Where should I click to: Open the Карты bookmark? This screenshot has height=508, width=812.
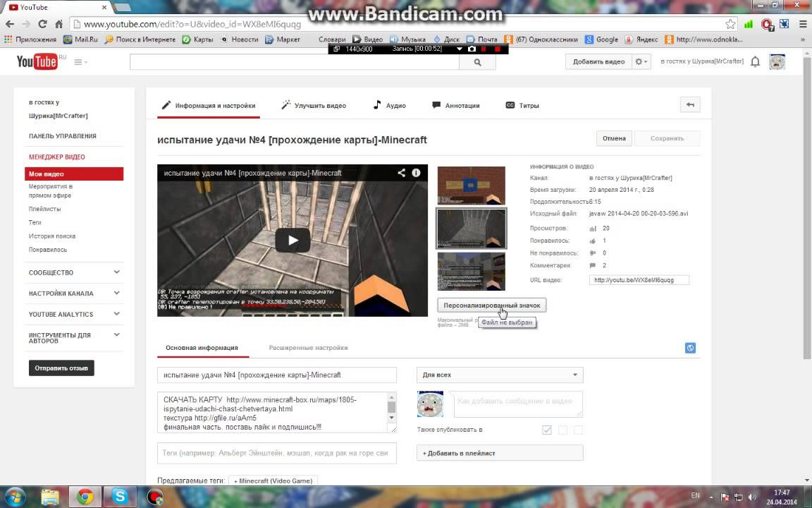(198, 40)
